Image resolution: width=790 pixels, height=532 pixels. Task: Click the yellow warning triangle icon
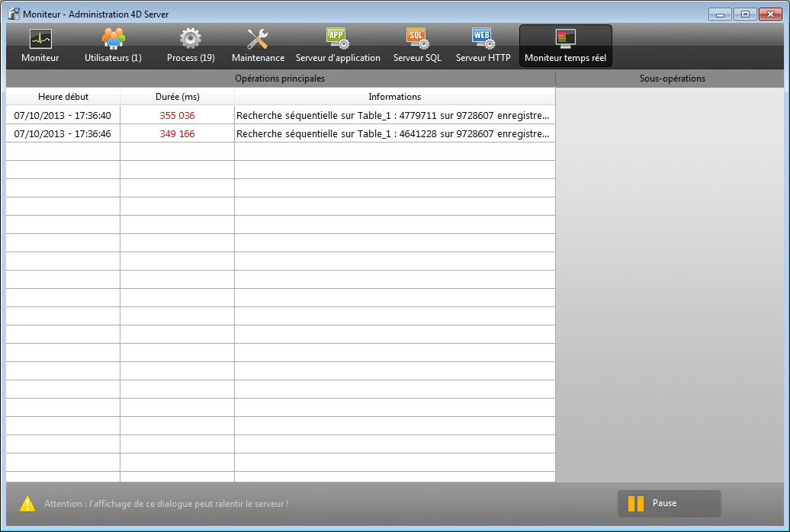point(27,504)
